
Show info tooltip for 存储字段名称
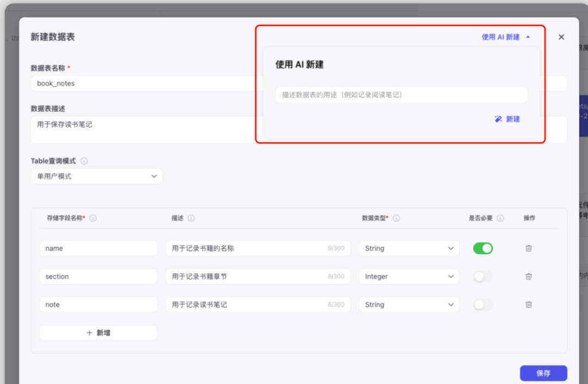pos(93,218)
